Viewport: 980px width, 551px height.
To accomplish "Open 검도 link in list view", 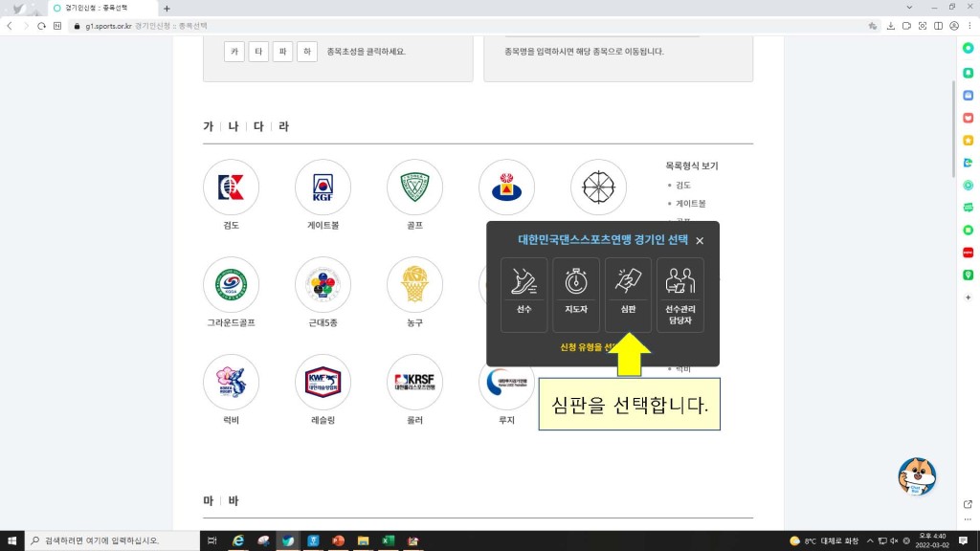I will 682,185.
